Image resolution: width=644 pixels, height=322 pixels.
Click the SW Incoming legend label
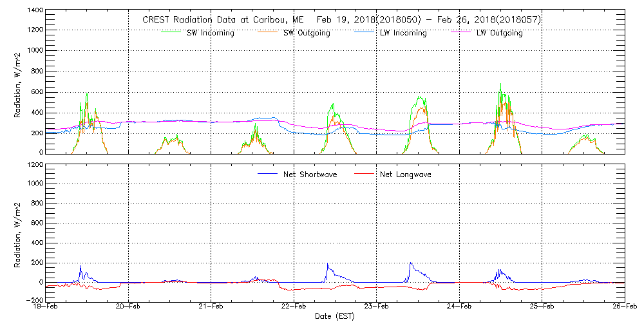pyautogui.click(x=210, y=33)
